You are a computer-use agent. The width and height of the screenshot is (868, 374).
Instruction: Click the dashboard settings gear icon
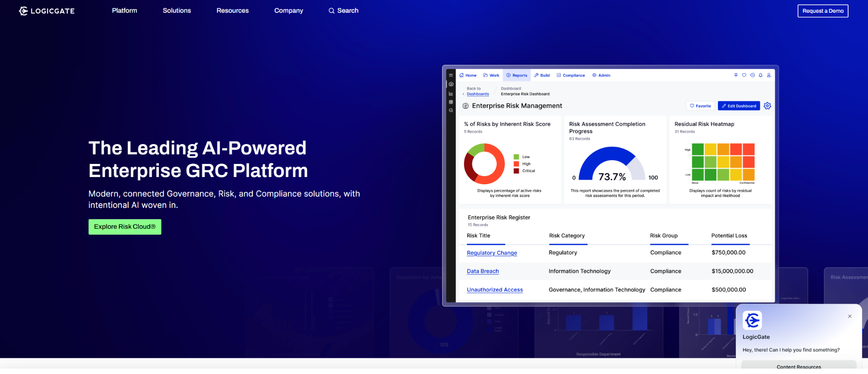(767, 106)
